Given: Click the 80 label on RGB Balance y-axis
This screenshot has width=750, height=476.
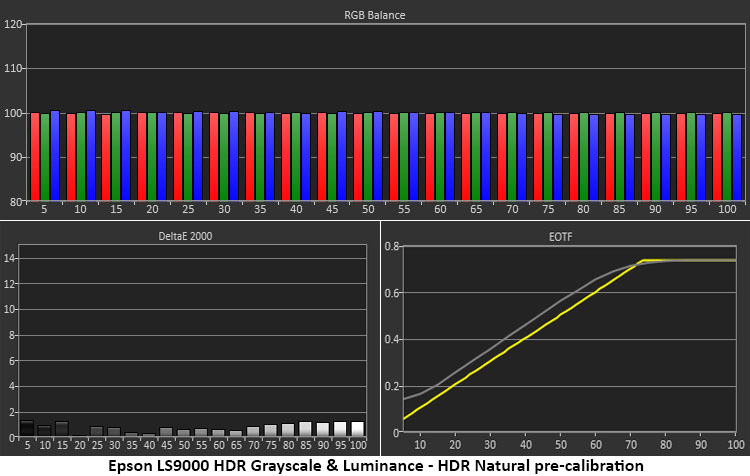Looking at the screenshot, I should coord(15,201).
